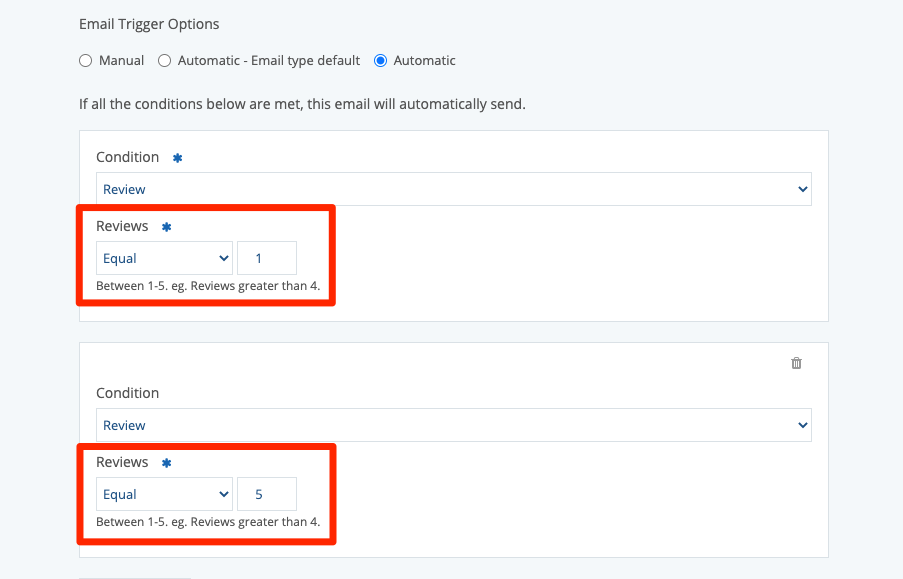Viewport: 903px width, 579px height.
Task: Select the plain Automatic radio button
Action: pos(380,61)
